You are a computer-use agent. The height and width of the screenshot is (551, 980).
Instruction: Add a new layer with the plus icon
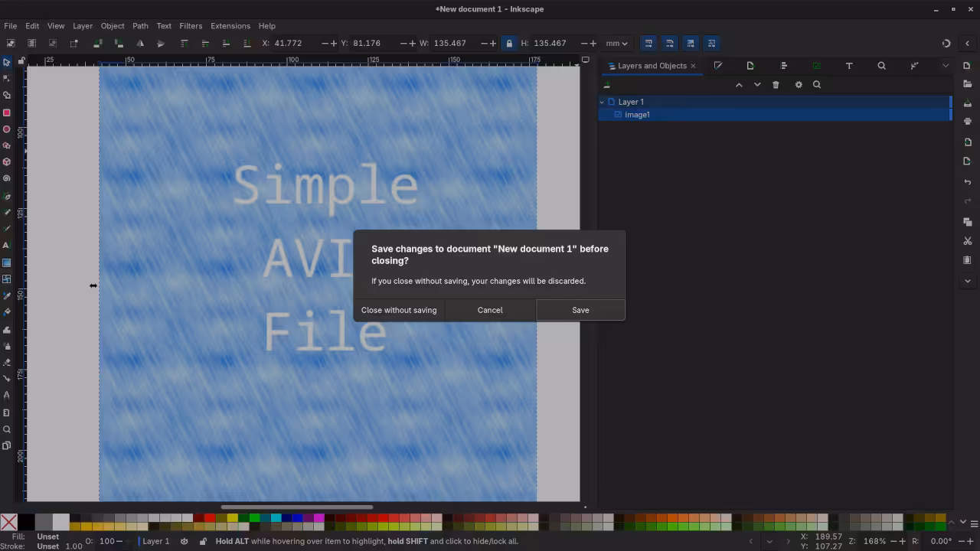(x=607, y=84)
